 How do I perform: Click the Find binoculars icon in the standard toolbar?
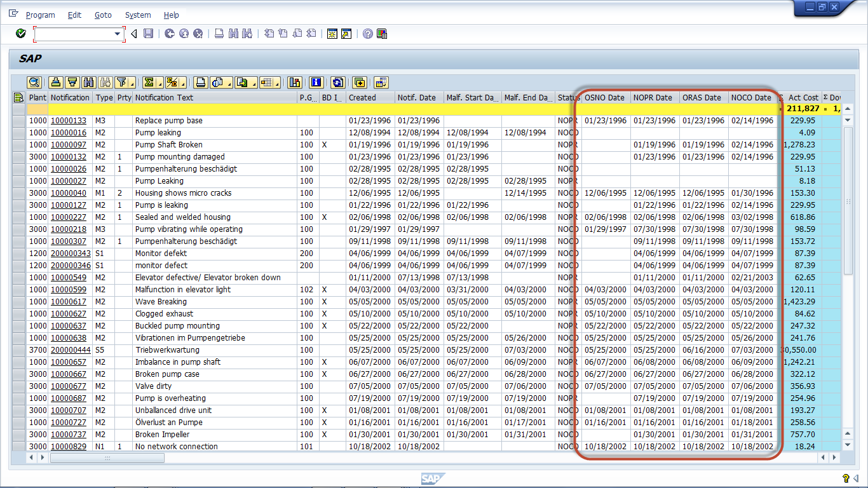pos(233,34)
